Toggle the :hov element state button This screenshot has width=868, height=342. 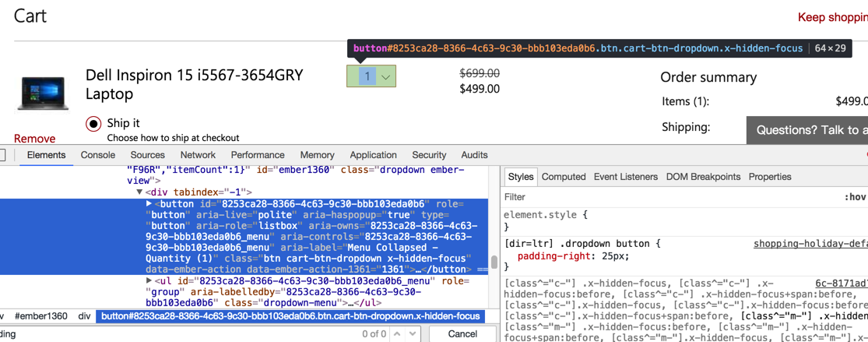[x=854, y=197]
